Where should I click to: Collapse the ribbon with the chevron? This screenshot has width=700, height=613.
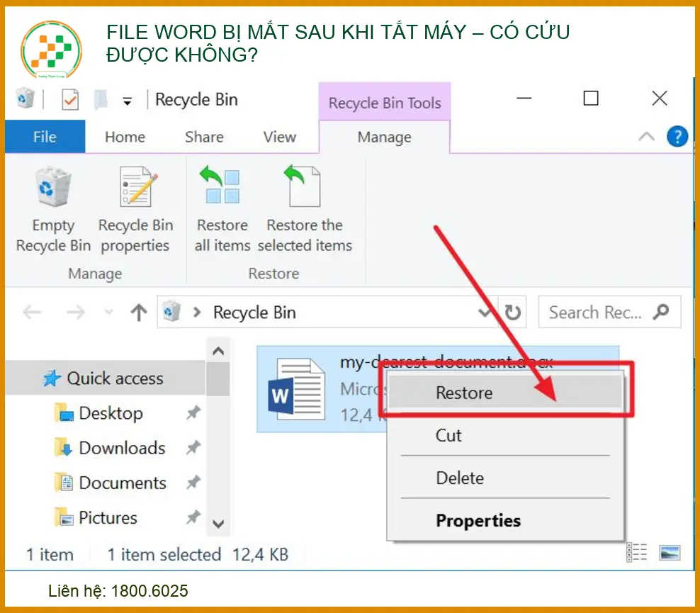point(646,137)
